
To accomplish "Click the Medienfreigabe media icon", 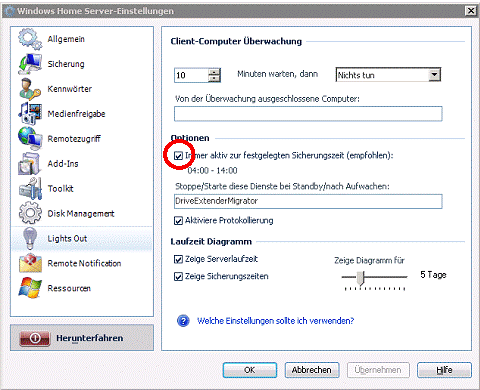I will 30,114.
